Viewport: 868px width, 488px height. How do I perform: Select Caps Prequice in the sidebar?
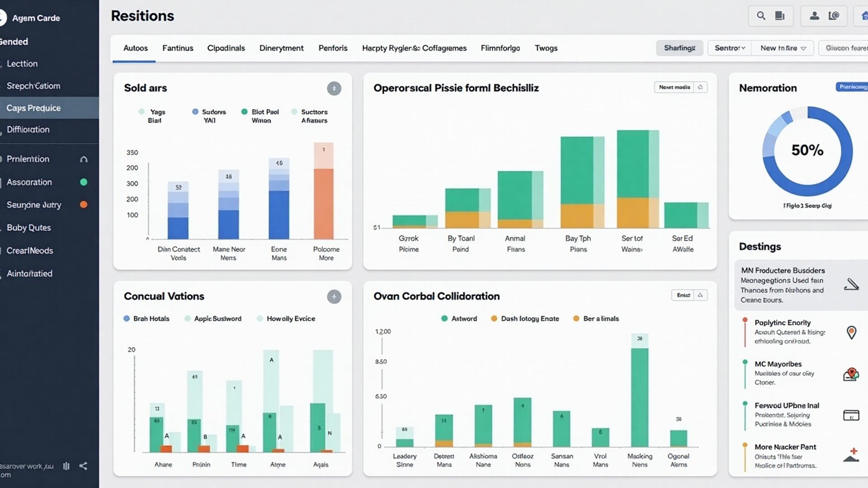pos(33,108)
